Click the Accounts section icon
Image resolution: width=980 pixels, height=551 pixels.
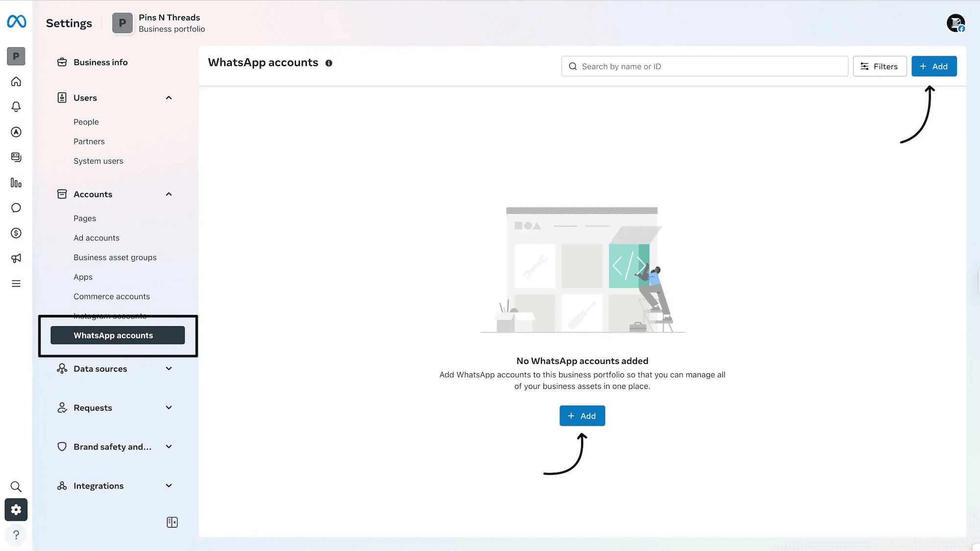(x=62, y=194)
